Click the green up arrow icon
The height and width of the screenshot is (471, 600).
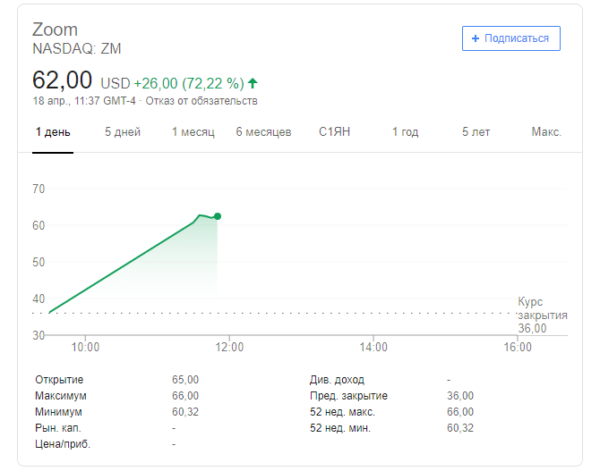click(253, 83)
